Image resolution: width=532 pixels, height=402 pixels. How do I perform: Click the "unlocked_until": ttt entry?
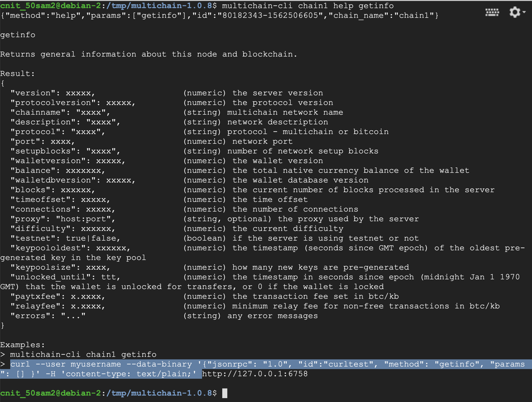click(65, 277)
